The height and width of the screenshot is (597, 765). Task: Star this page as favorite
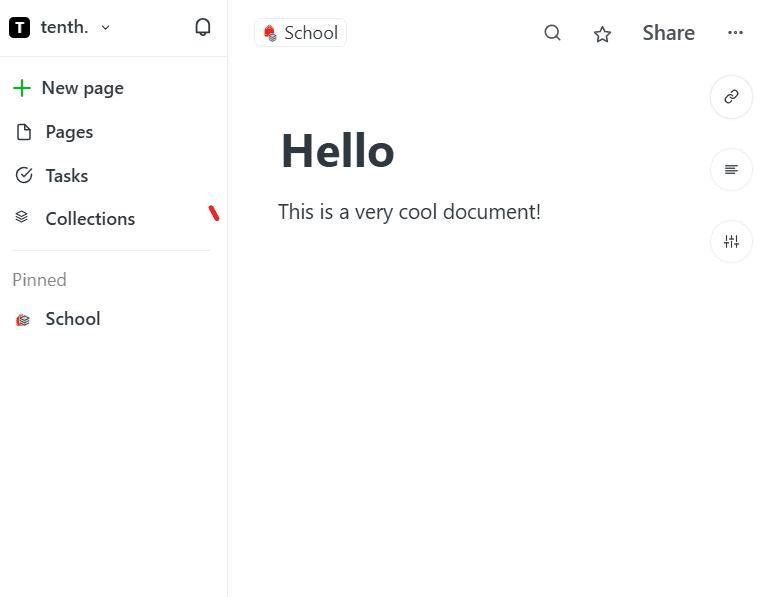602,34
